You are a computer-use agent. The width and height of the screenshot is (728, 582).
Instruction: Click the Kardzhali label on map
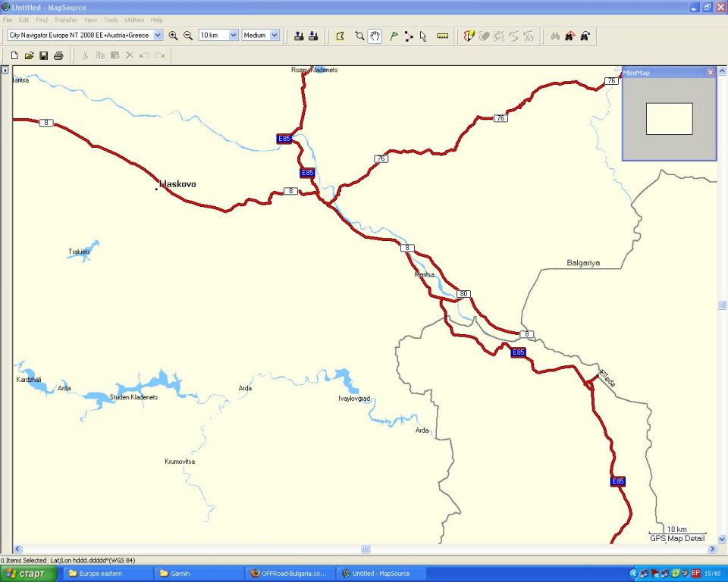[29, 380]
